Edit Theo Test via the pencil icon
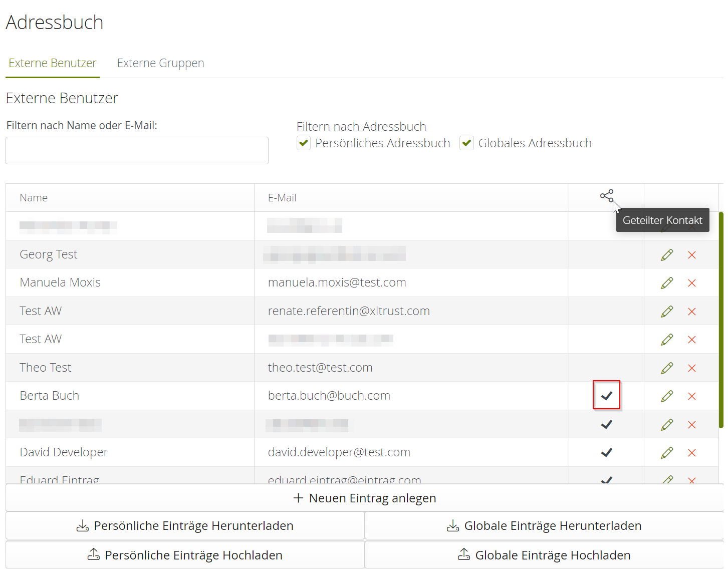The width and height of the screenshot is (728, 582). [666, 368]
